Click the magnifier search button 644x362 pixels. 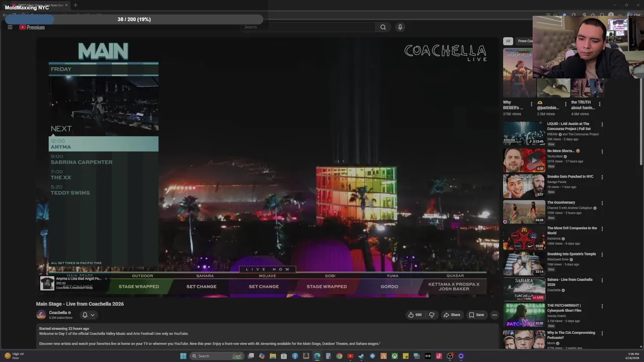383,27
